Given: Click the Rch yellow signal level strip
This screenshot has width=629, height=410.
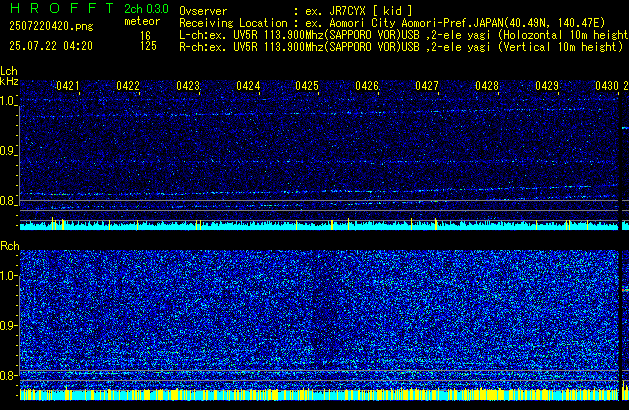Looking at the screenshot, I should tap(319, 394).
